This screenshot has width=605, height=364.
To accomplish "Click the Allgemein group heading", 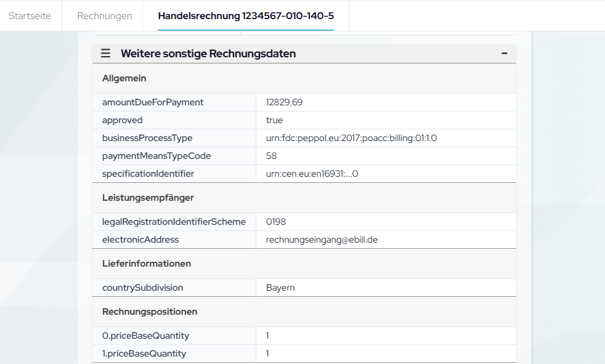I will (x=124, y=78).
